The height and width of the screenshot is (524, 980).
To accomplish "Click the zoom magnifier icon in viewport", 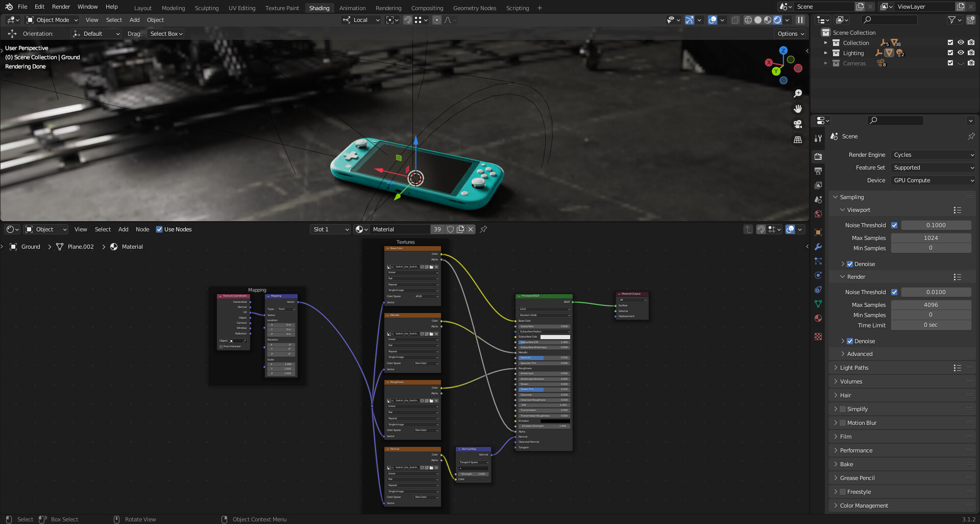I will coord(798,93).
